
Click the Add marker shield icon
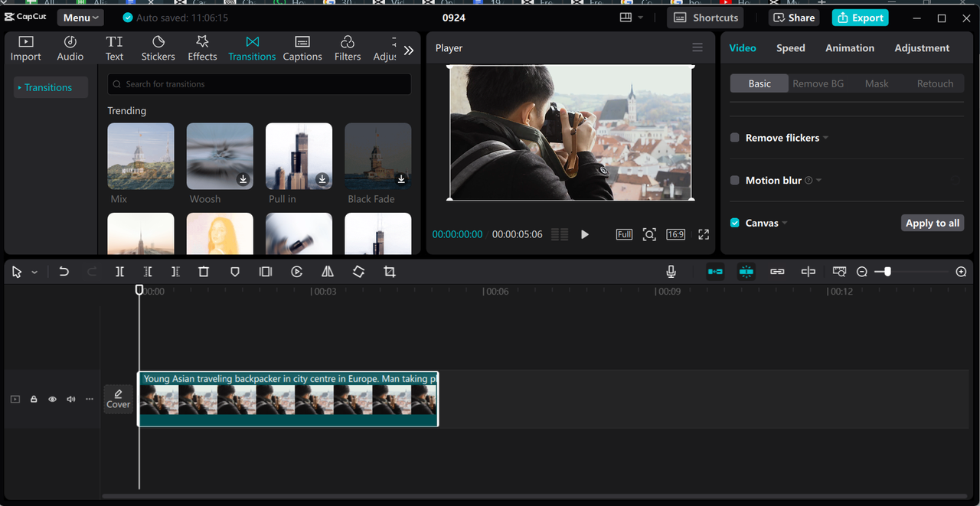coord(235,272)
